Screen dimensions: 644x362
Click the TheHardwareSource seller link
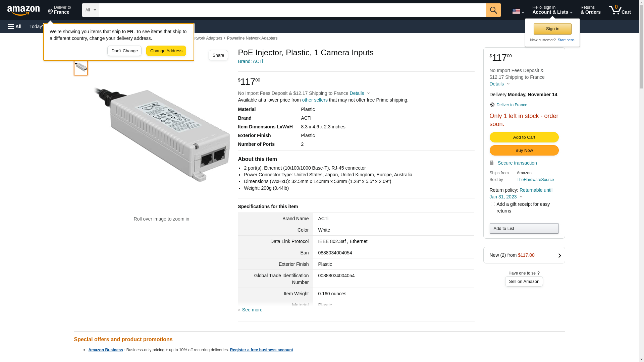(x=535, y=180)
